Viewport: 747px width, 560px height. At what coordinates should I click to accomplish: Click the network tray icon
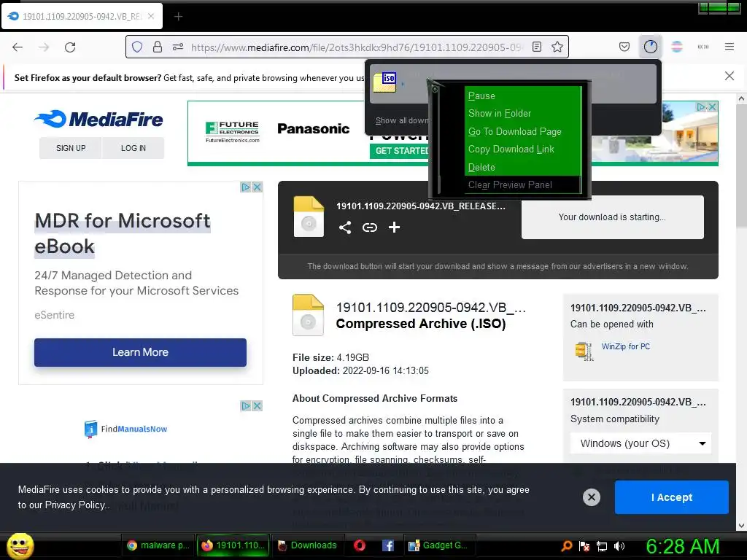[602, 546]
